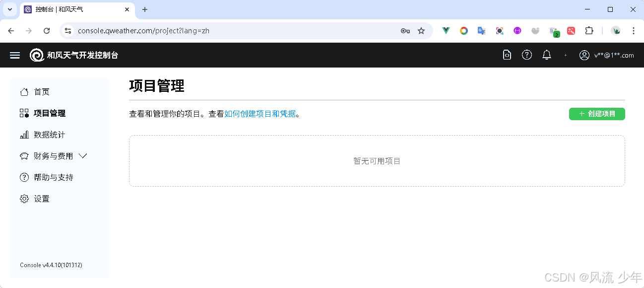Viewport: 644px width, 288px height.
Task: Click the gear icon beside 设置
Action: [x=24, y=199]
